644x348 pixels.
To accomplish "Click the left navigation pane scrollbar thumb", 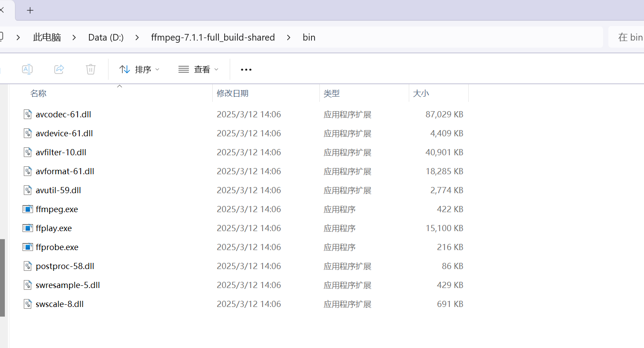I will (2, 277).
